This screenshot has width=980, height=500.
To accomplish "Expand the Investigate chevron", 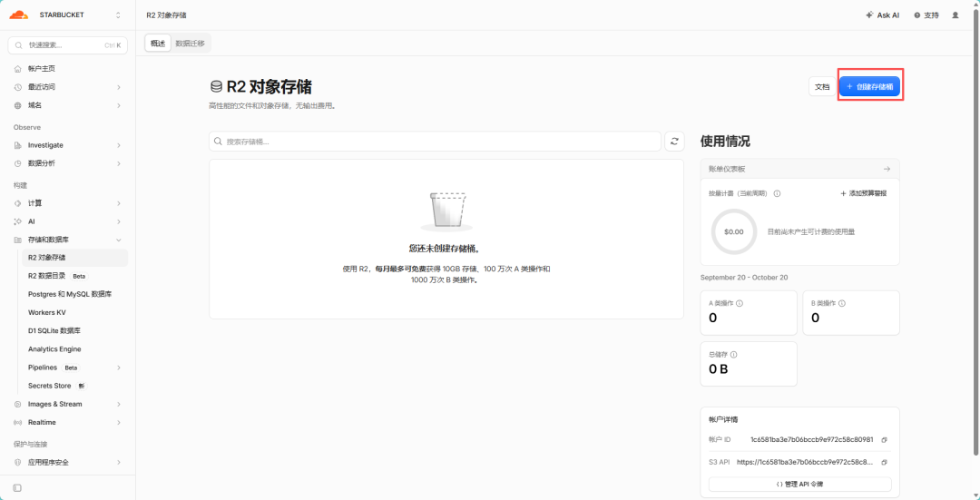I will pos(119,145).
